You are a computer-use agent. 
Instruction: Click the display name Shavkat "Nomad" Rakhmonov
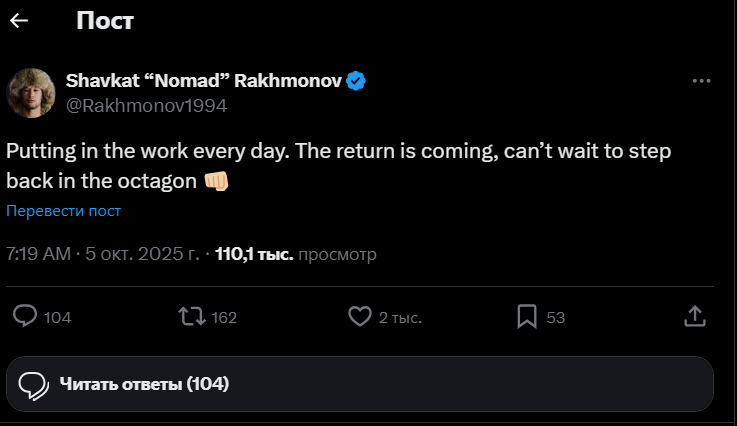203,81
